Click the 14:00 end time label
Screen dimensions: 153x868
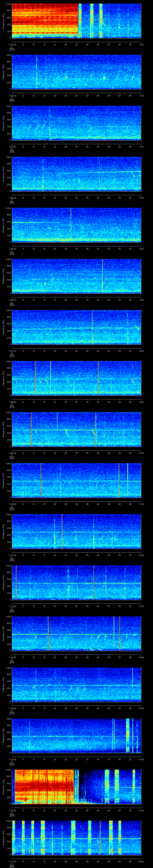(141, 657)
